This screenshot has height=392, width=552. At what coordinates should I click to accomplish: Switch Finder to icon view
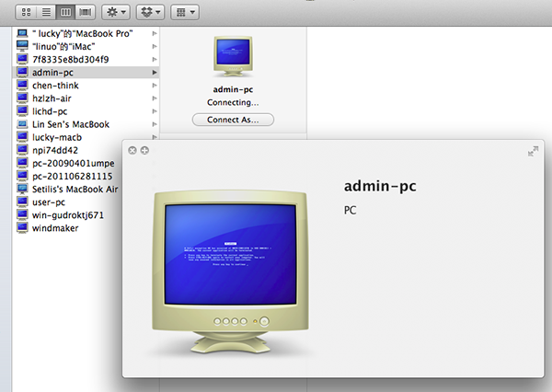pyautogui.click(x=26, y=12)
